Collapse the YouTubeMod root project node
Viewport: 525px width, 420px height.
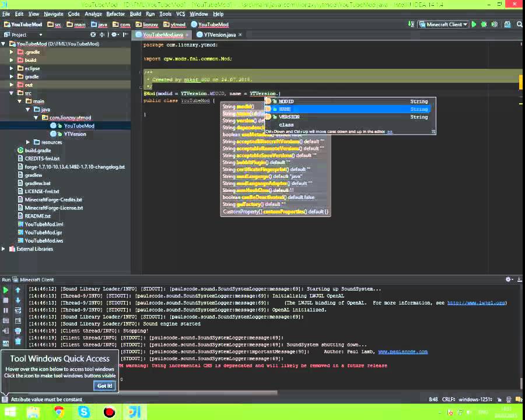[x=3, y=44]
